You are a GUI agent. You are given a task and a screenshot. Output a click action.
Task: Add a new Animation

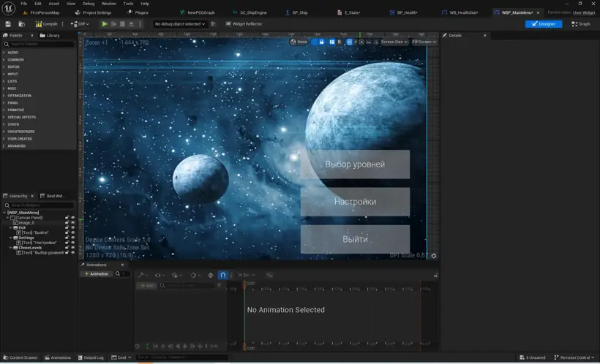(96, 274)
